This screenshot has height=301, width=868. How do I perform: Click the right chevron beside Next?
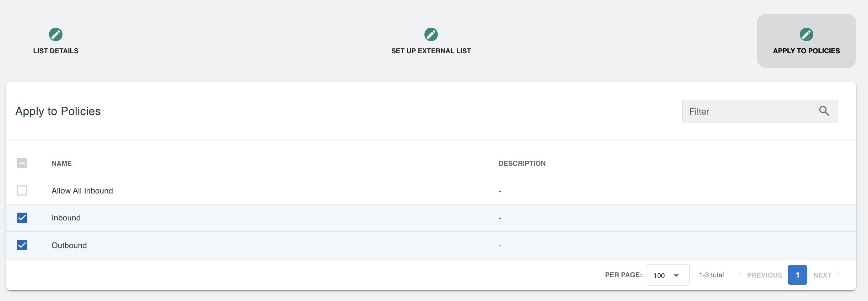839,275
